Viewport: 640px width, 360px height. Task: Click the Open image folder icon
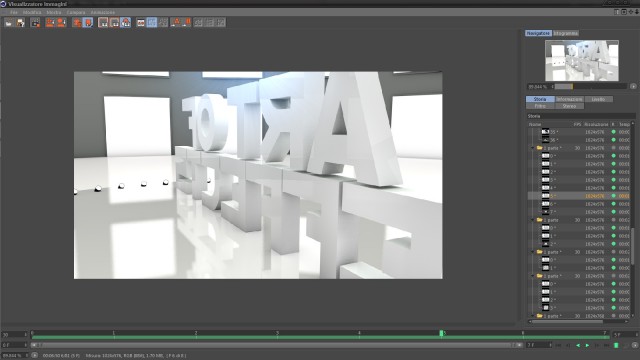point(9,23)
